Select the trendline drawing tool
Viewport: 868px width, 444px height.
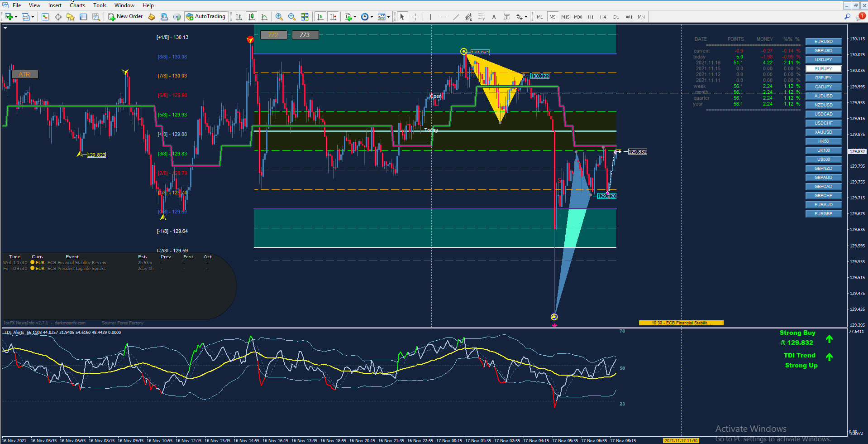pyautogui.click(x=456, y=17)
